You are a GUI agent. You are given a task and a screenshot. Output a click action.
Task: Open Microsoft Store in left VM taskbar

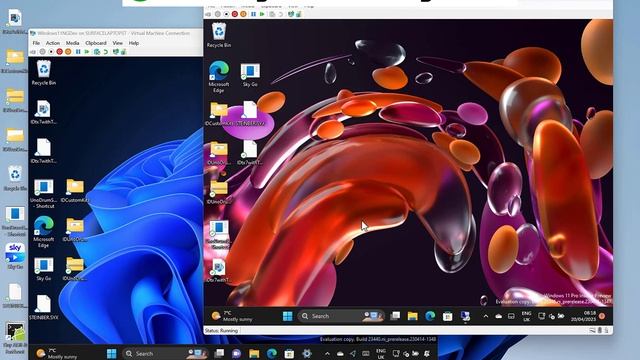click(x=289, y=353)
